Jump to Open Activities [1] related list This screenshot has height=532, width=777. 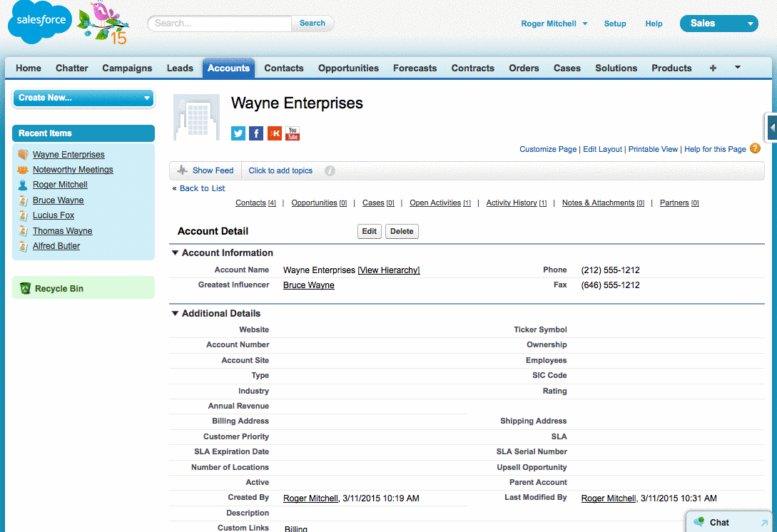pyautogui.click(x=440, y=203)
